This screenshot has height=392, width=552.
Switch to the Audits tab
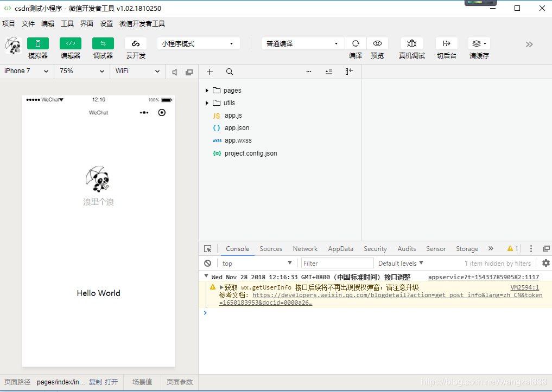click(x=407, y=249)
